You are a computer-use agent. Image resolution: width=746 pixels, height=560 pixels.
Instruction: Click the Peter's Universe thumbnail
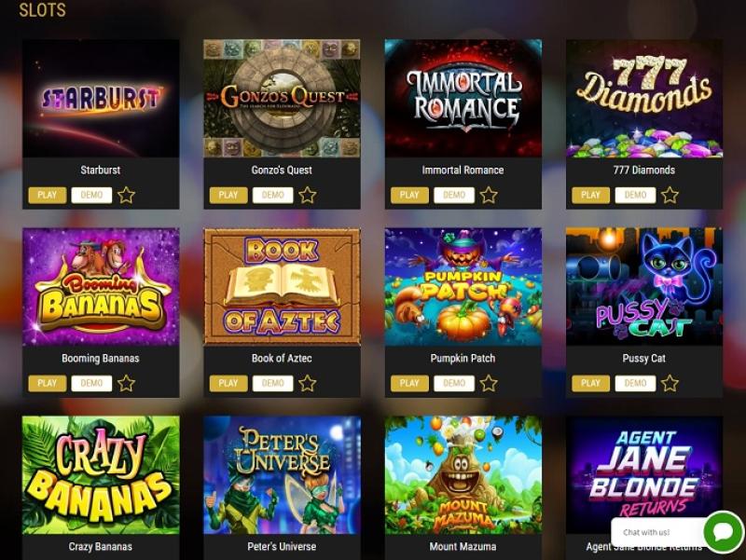coord(282,475)
